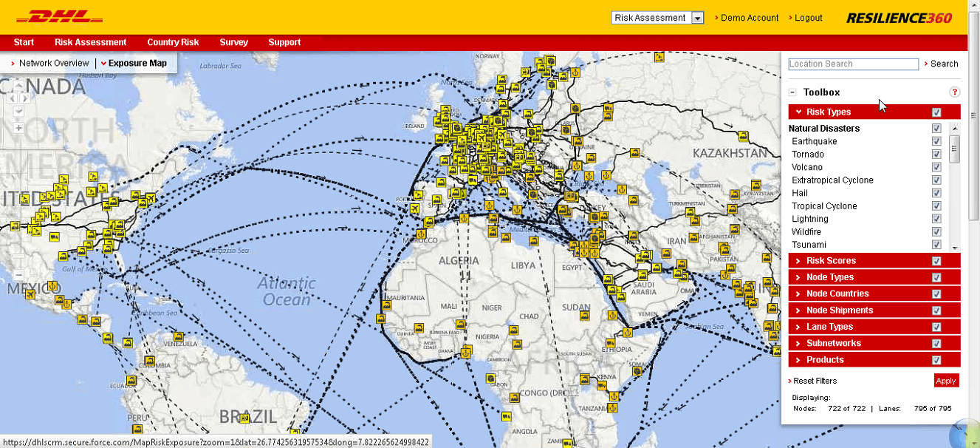Click the Risk Types list scroll-down arrow

(x=955, y=248)
